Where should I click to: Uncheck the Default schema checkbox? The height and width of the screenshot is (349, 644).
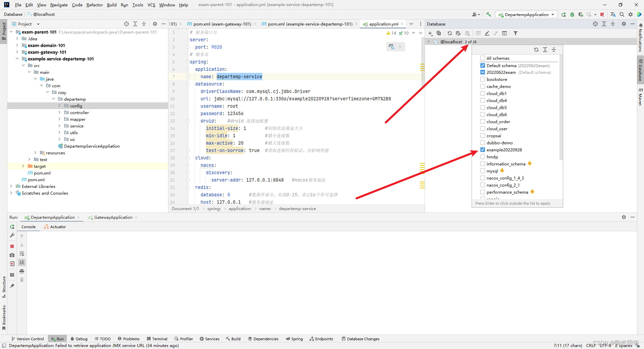coord(483,65)
